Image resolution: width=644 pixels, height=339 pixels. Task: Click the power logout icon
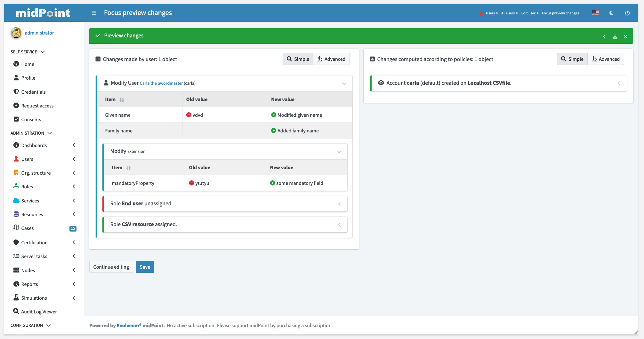[x=627, y=13]
